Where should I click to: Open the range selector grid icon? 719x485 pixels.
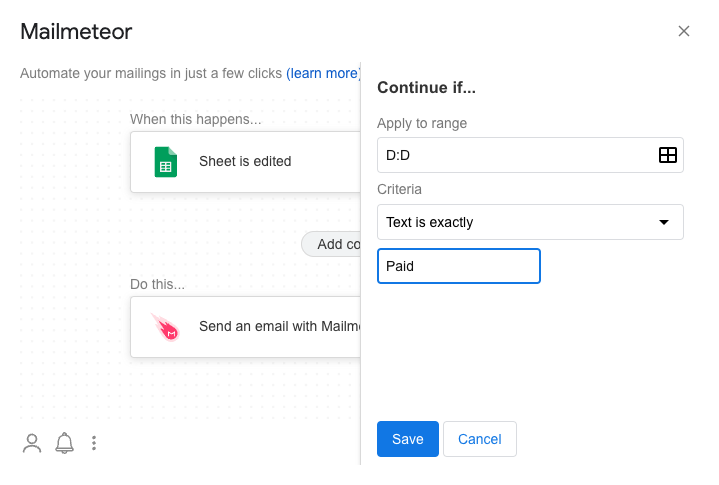click(x=668, y=155)
